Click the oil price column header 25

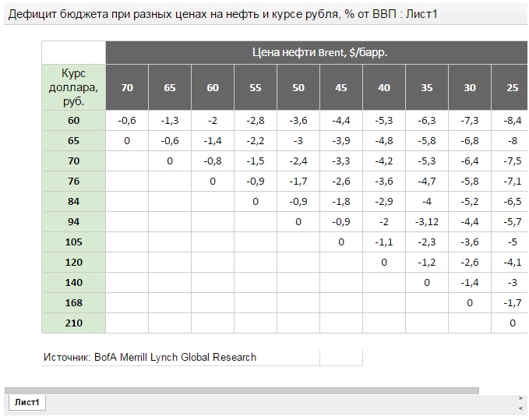(512, 88)
